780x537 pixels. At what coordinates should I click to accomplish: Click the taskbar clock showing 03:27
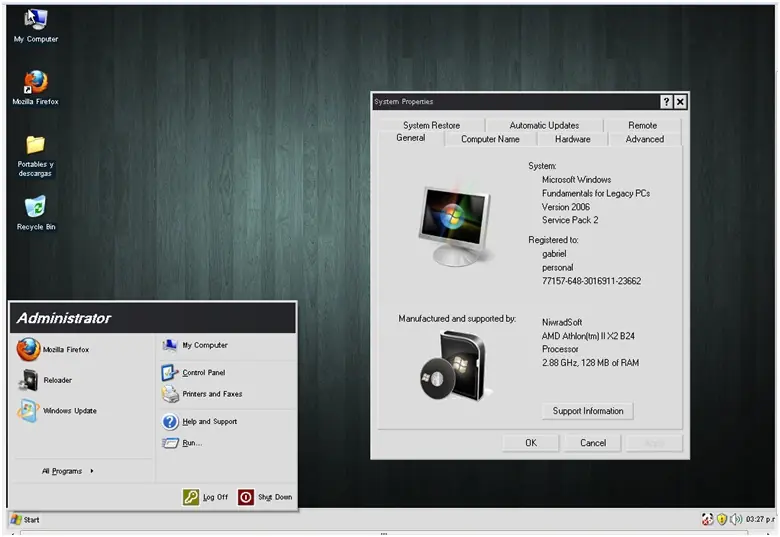[x=760, y=520]
